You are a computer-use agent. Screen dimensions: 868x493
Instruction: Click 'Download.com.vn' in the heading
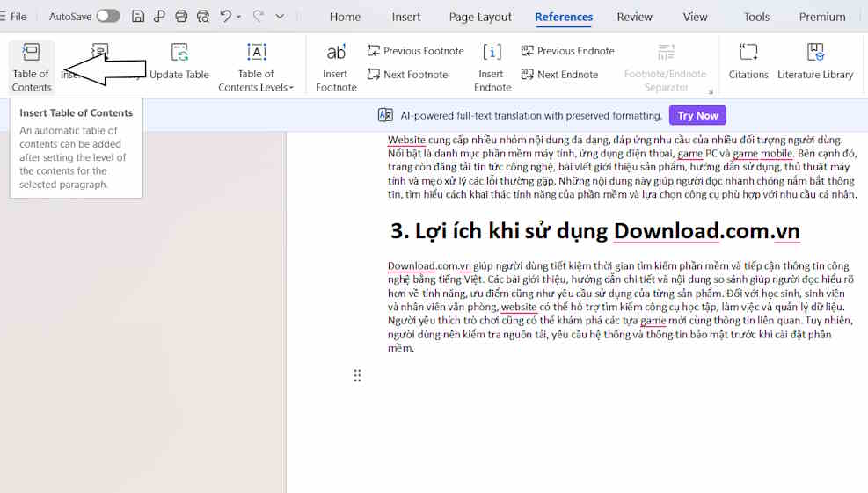[707, 231]
